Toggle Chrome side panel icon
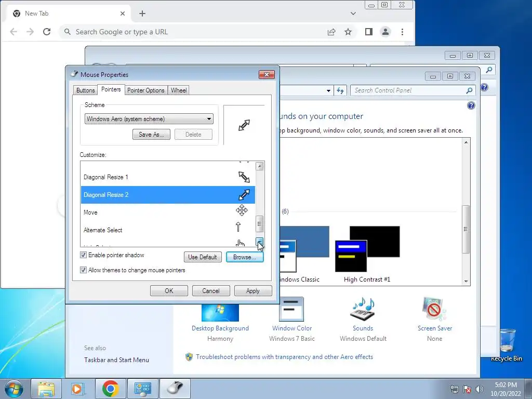This screenshot has height=399, width=532. (369, 32)
